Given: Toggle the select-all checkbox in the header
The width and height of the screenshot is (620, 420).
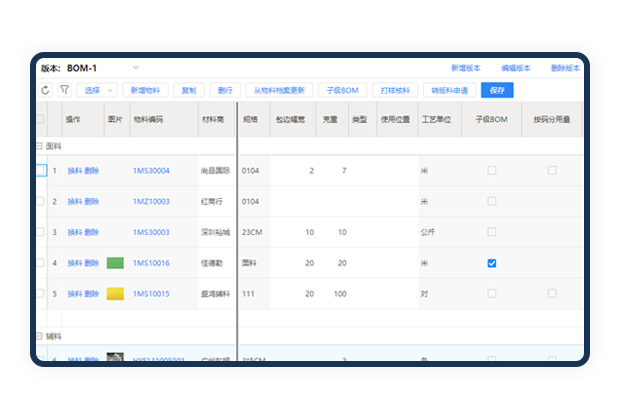Looking at the screenshot, I should [40, 119].
